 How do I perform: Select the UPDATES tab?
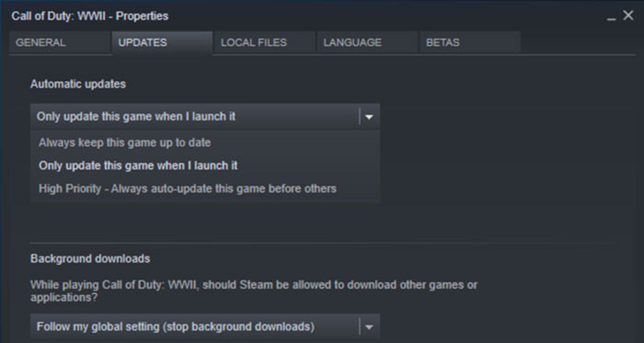click(162, 43)
